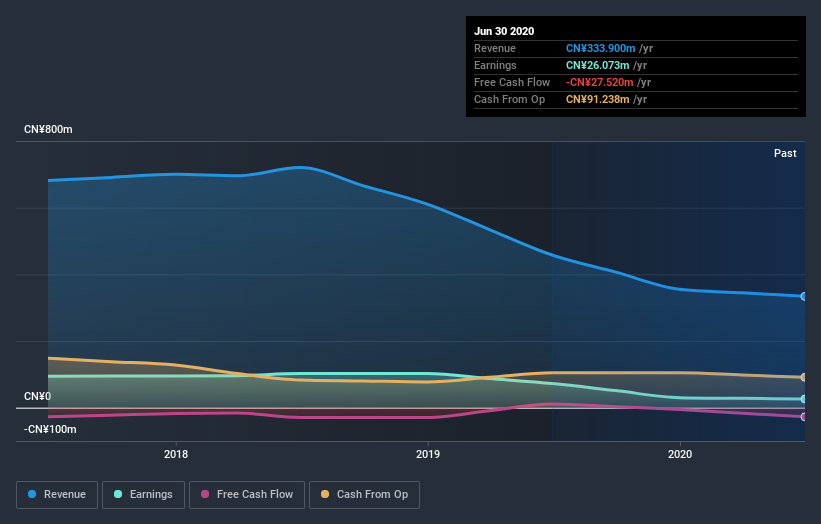Click the 2020 x-axis label

680,454
